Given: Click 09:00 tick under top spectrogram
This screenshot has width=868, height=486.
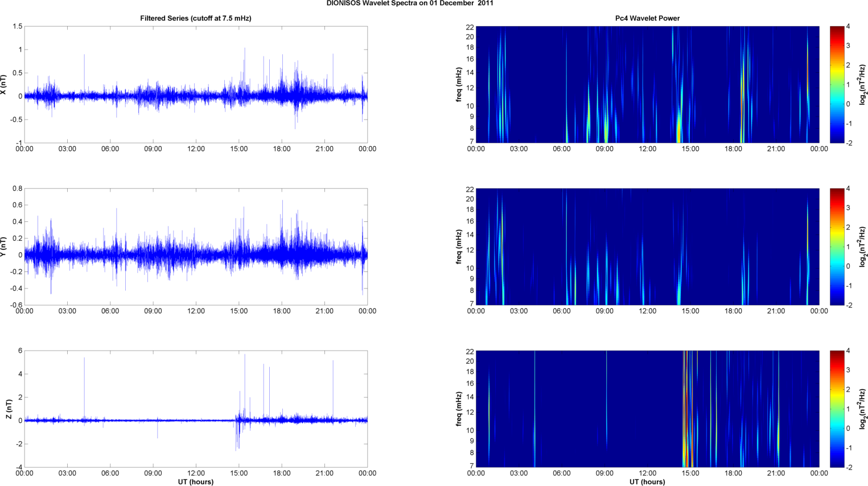Looking at the screenshot, I should (604, 149).
